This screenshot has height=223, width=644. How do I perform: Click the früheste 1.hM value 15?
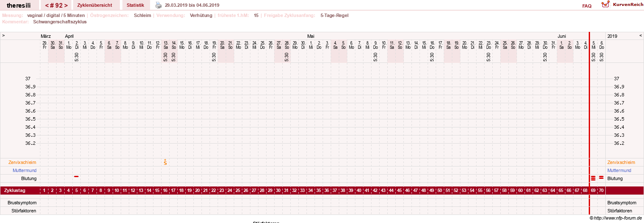pos(256,15)
